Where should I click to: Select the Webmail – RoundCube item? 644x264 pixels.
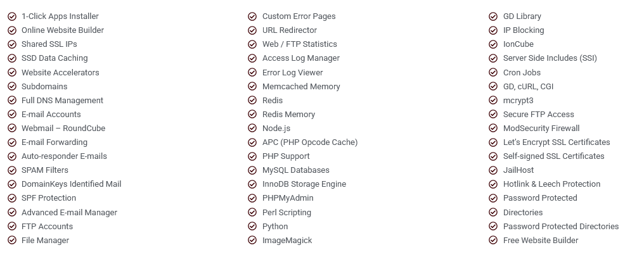[63, 129]
